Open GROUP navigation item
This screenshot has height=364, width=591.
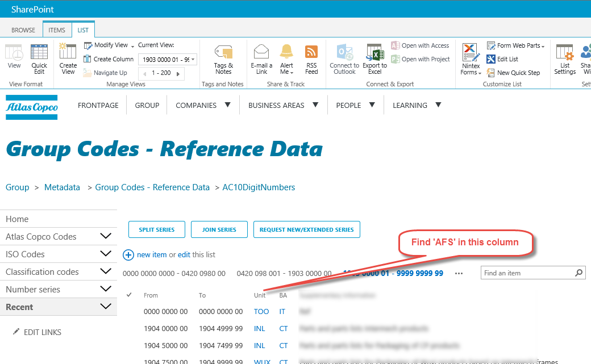tap(147, 106)
